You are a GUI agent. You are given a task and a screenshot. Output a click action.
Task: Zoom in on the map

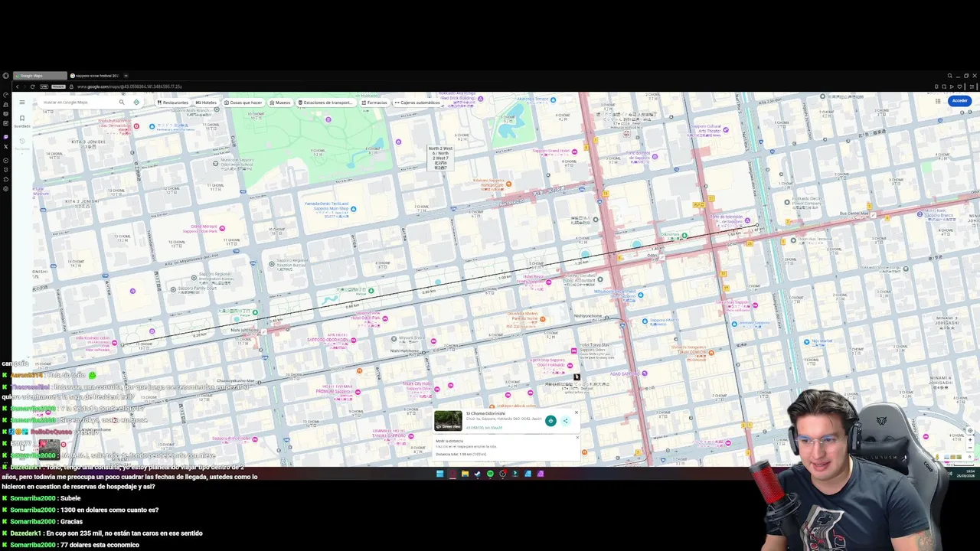click(970, 440)
